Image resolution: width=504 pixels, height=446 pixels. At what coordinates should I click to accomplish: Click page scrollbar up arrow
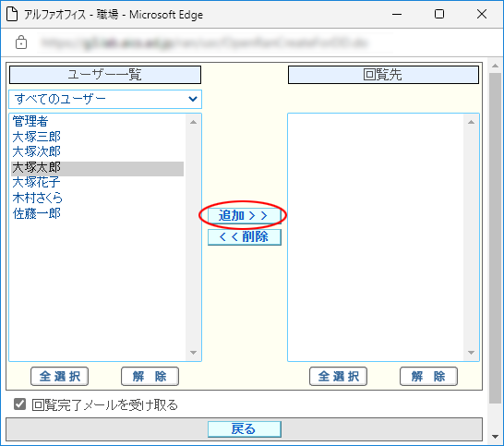(495, 66)
